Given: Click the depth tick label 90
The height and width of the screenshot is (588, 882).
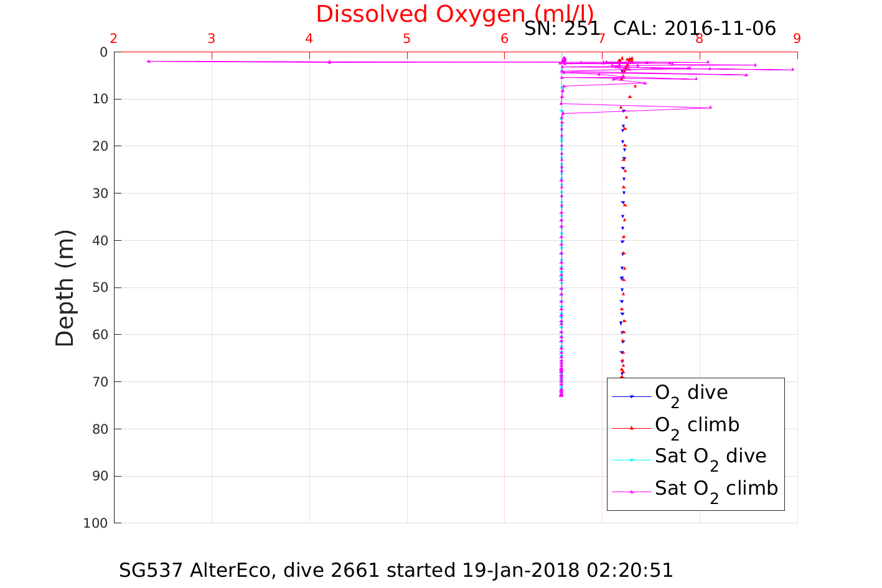Looking at the screenshot, I should coord(100,476).
